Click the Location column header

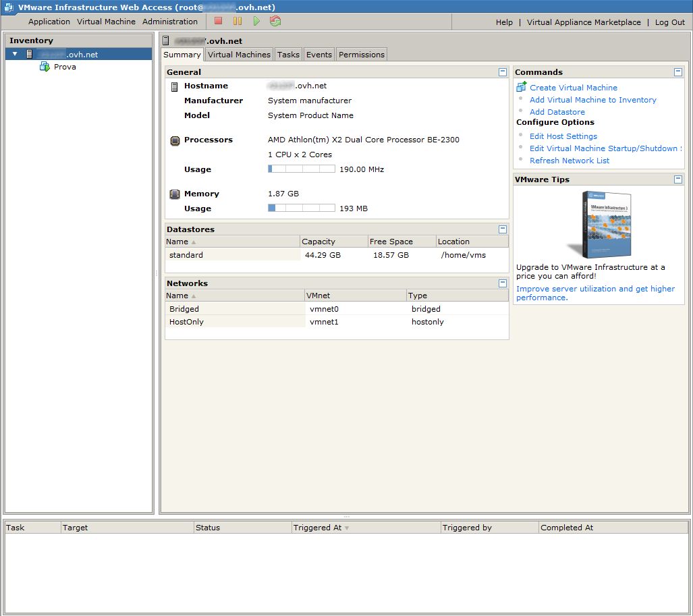click(x=472, y=242)
